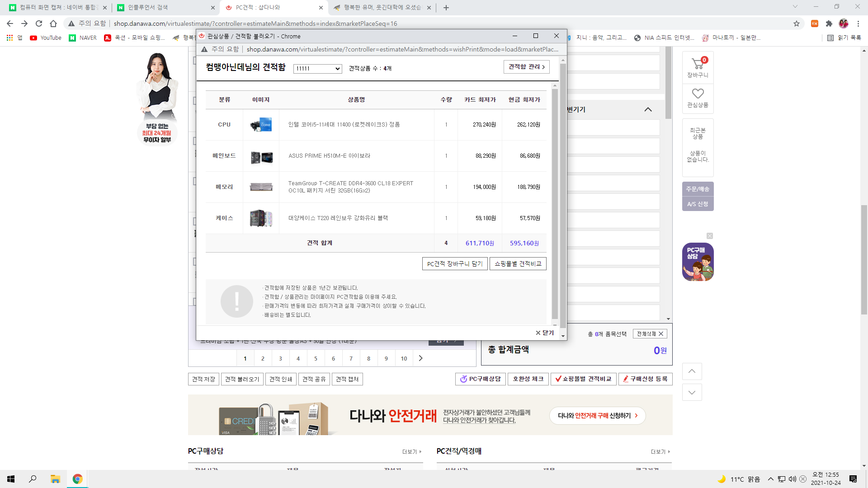Click 다나와 안전거래 구매 신청하기 link
The image size is (868, 488).
coord(598,416)
